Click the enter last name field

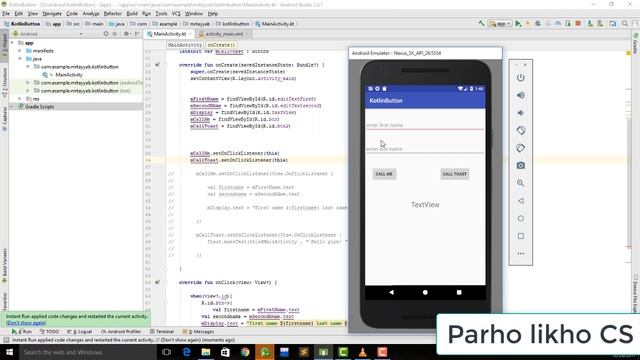tap(424, 148)
